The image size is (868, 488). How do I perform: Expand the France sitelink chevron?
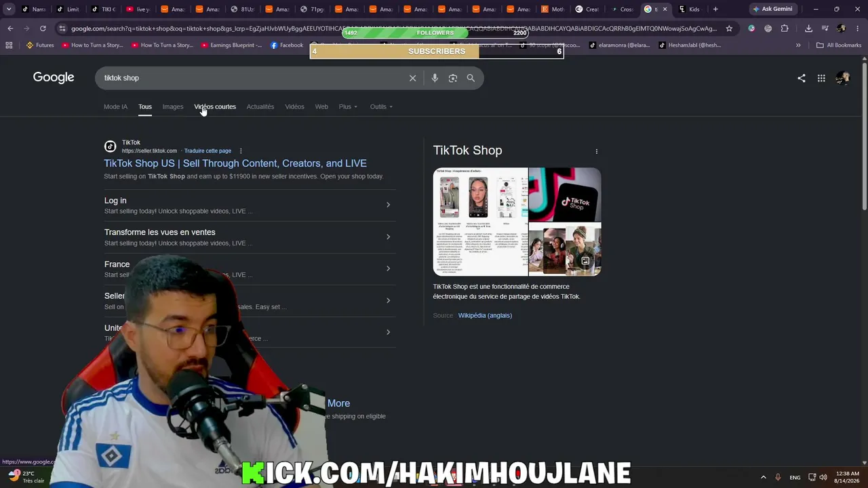click(x=388, y=268)
